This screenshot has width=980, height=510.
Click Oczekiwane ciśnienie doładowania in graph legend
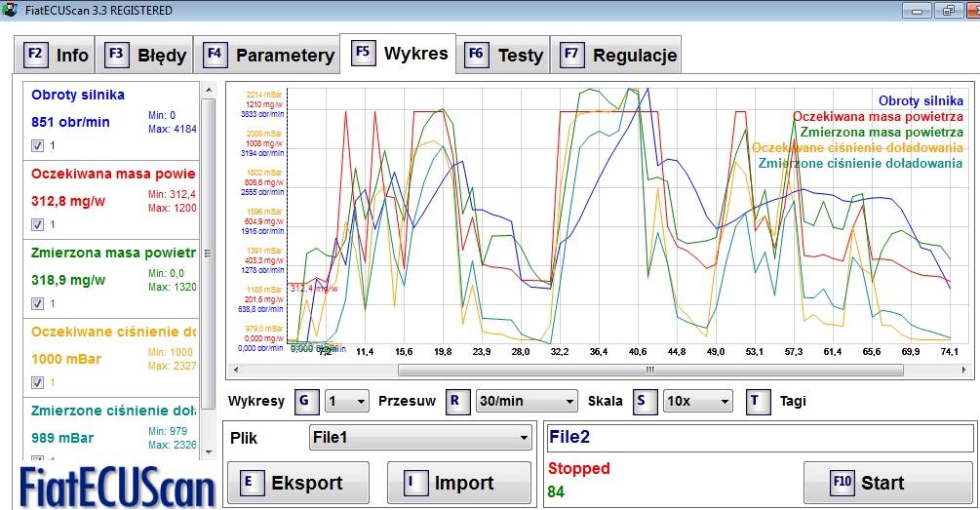click(x=857, y=147)
